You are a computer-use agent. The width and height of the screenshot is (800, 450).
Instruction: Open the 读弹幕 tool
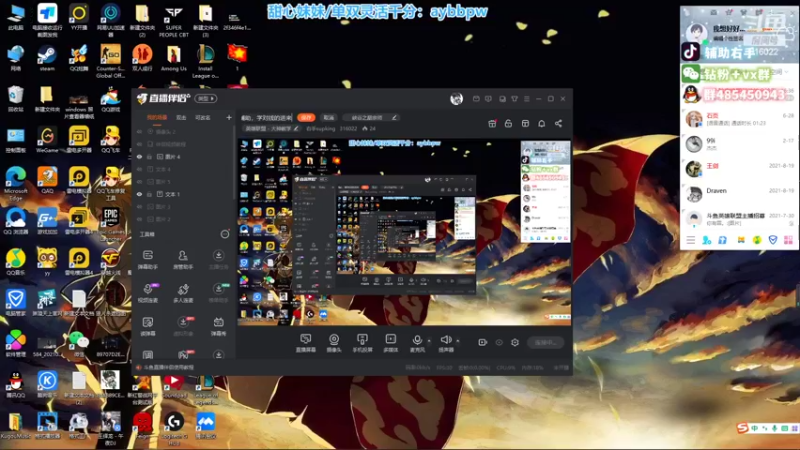147,326
